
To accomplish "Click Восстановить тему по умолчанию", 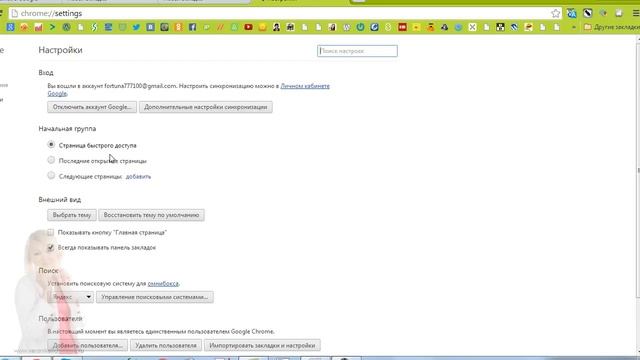I will 151,215.
